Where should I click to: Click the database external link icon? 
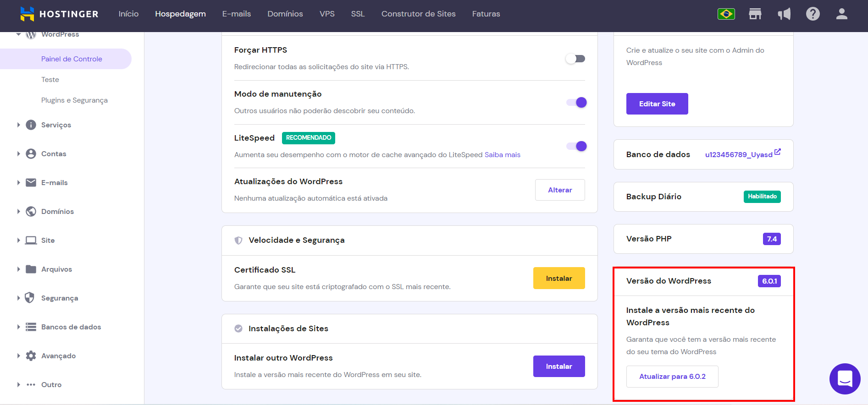click(778, 152)
